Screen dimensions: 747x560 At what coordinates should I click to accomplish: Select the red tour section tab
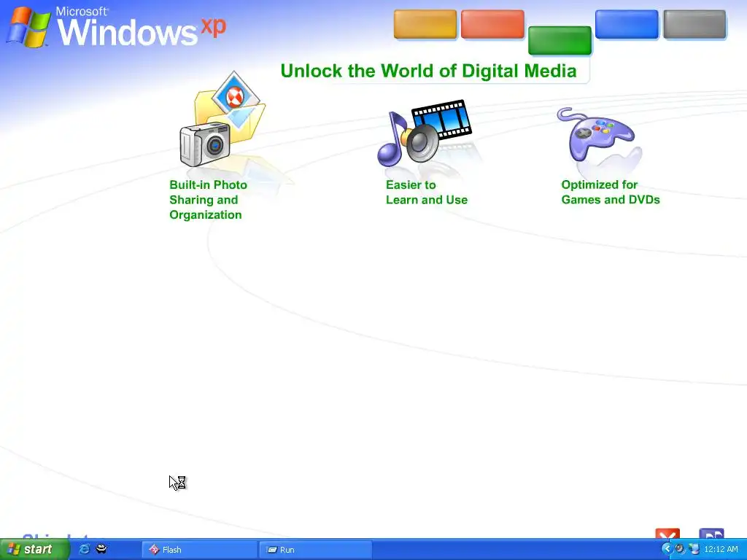(492, 24)
